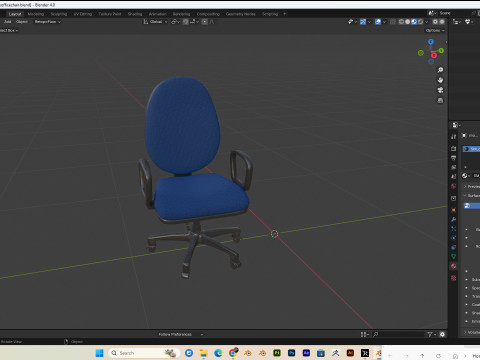This screenshot has width=480, height=360.
Task: Toggle viewport overlays visibility
Action: pyautogui.click(x=378, y=22)
